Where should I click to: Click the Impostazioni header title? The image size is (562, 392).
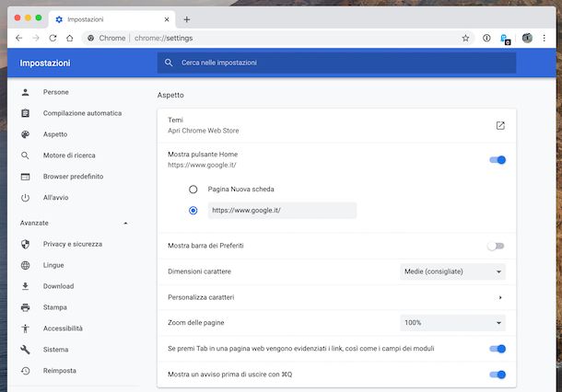(x=45, y=63)
